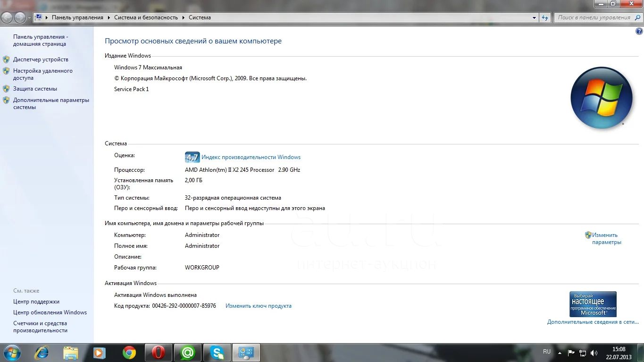Open Дополнительные параметры системы link
Viewport: 644px width, 362px height.
pyautogui.click(x=51, y=103)
